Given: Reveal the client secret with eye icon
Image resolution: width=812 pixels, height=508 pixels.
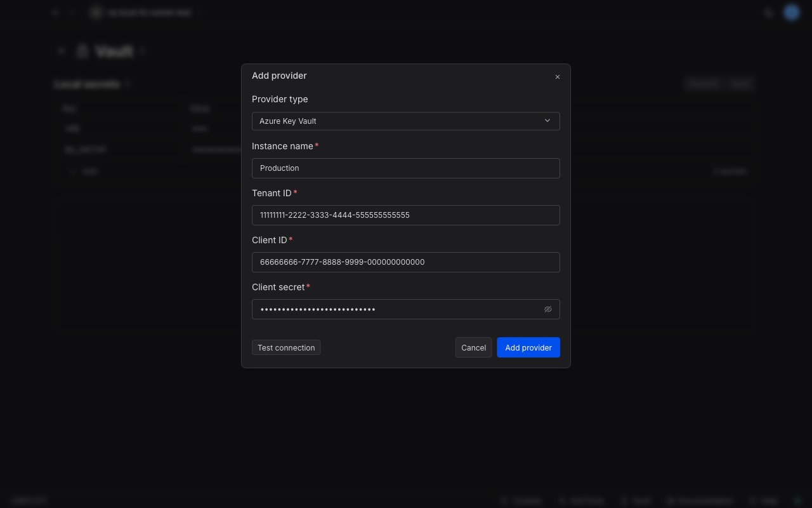Looking at the screenshot, I should coord(548,309).
